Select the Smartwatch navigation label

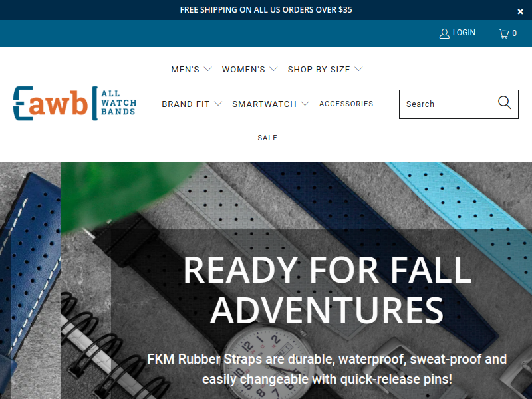264,104
